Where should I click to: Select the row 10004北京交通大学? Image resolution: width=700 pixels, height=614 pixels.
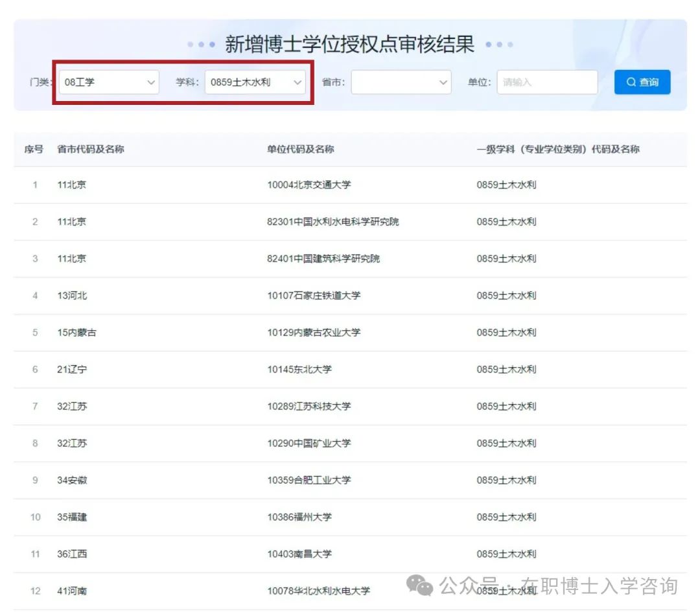[x=309, y=185]
